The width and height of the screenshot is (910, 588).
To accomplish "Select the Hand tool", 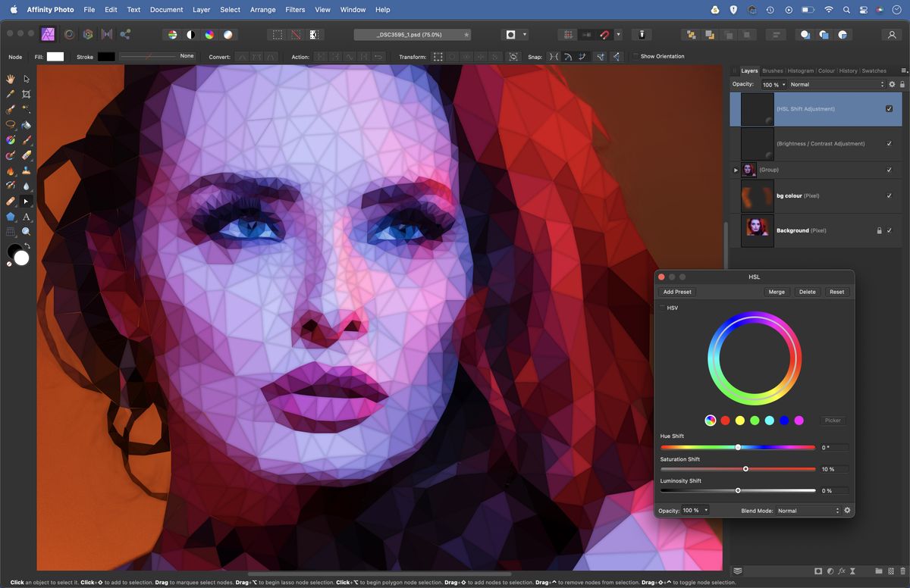I will tap(10, 78).
